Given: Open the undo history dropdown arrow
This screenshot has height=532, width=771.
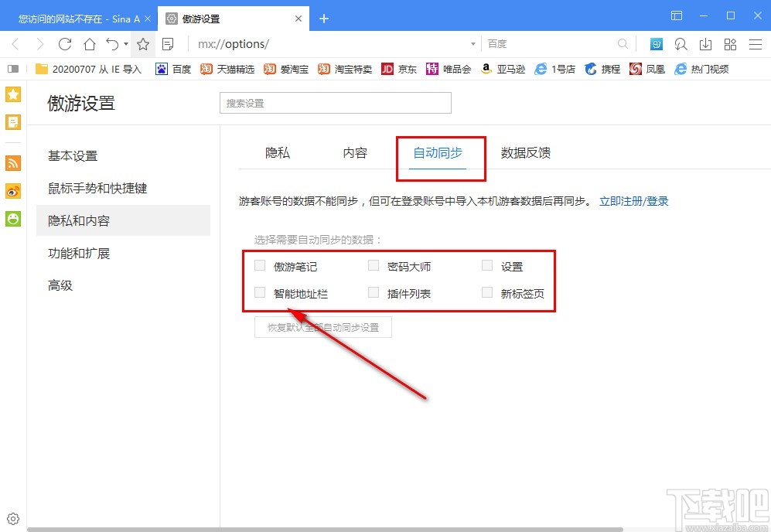Looking at the screenshot, I should (126, 44).
